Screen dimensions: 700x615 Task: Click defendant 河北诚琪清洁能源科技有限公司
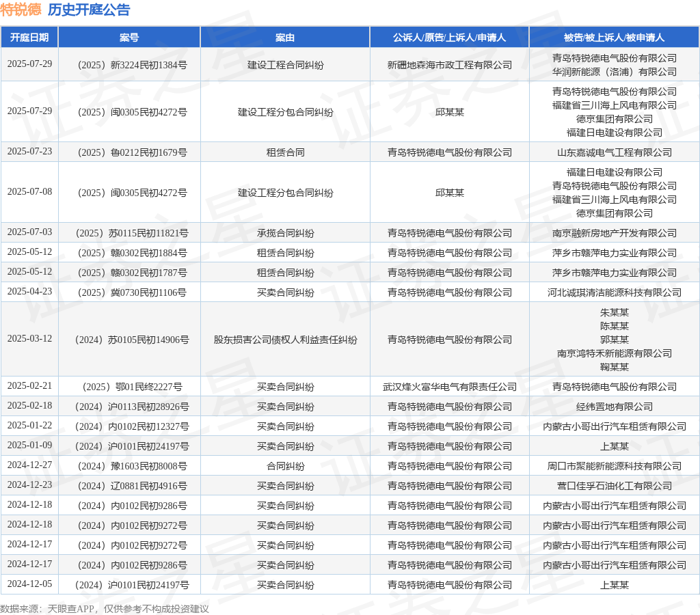615,292
